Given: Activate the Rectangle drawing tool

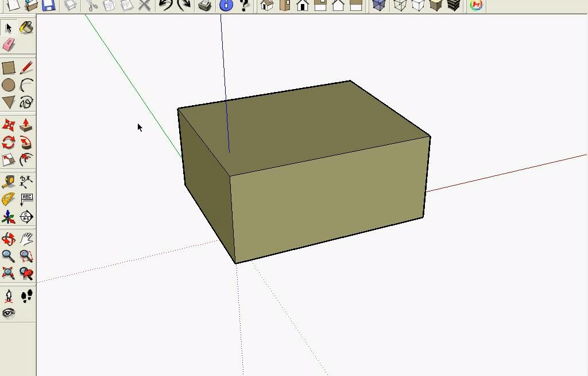Looking at the screenshot, I should point(9,68).
